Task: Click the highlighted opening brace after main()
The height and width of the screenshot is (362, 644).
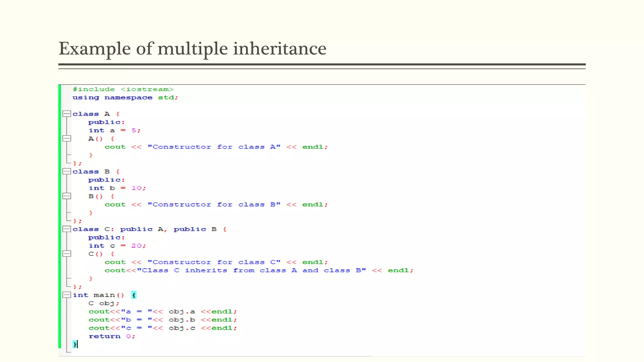Action: (134, 295)
